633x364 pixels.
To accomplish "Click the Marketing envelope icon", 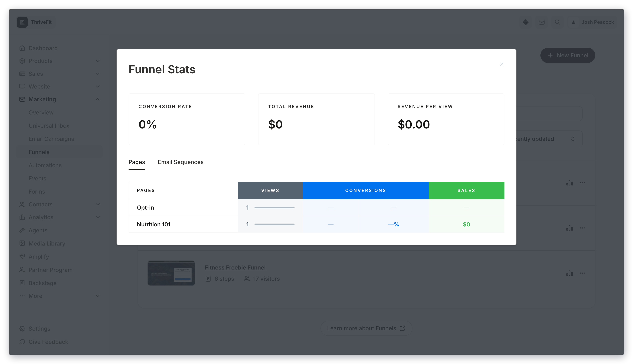I will point(22,99).
